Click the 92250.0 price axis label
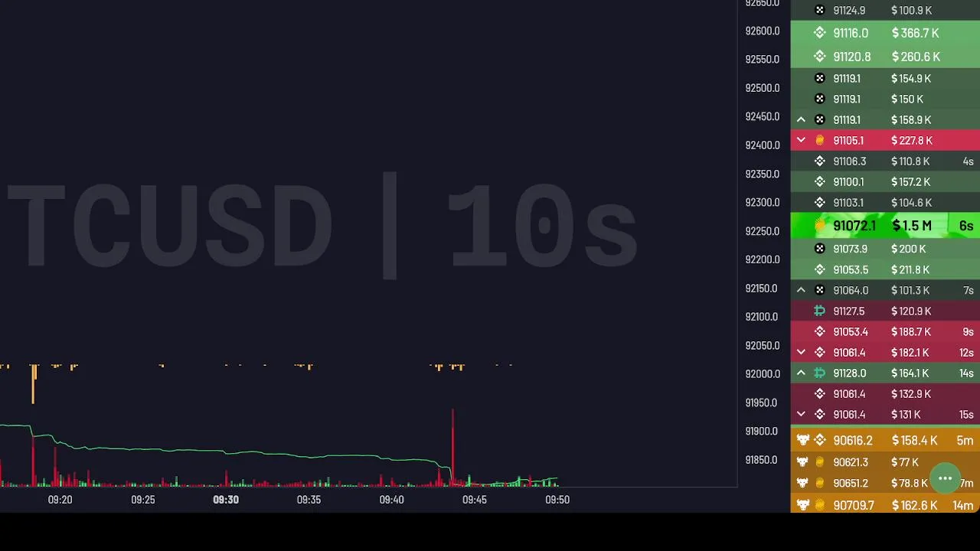Screen dimensions: 980x551 (763, 231)
